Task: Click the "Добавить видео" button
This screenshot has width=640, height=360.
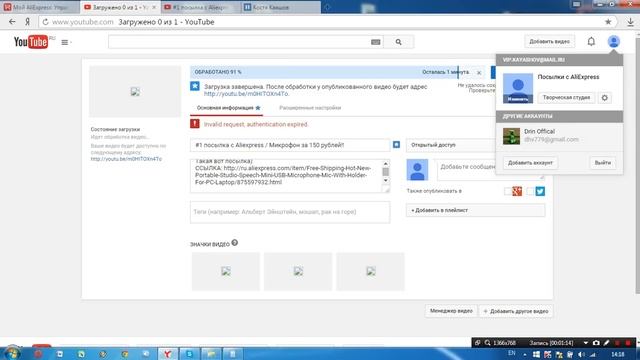Action: 549,41
